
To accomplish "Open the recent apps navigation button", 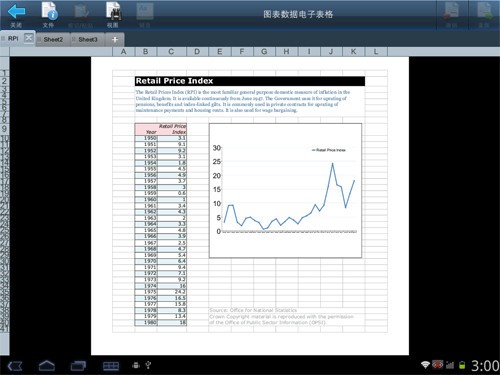I will coord(78,366).
